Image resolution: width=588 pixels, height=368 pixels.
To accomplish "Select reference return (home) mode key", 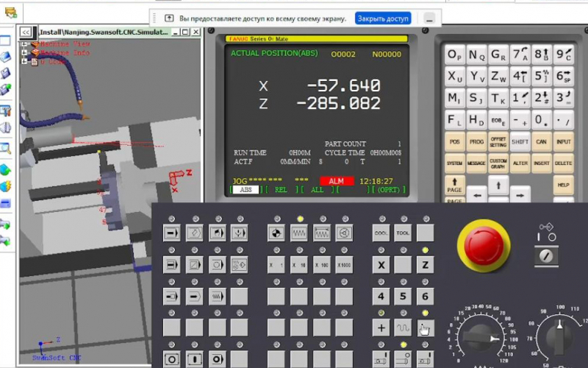I will [276, 233].
